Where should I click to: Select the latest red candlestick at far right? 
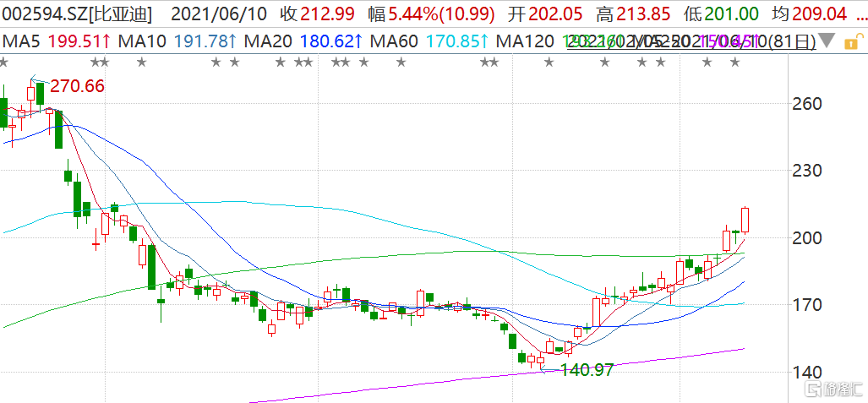click(x=745, y=219)
